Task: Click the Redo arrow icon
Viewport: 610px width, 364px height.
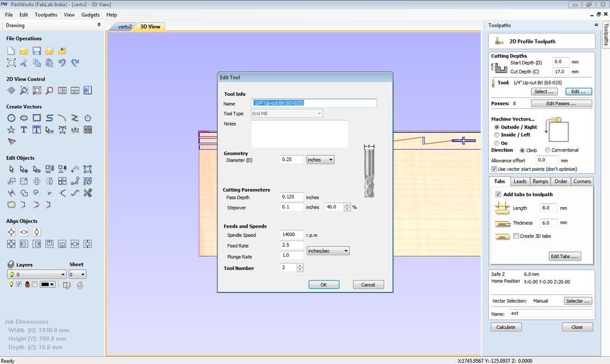Action: click(x=75, y=62)
